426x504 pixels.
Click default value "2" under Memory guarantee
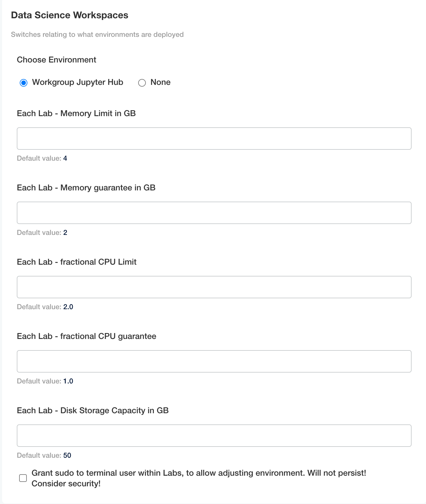[65, 233]
